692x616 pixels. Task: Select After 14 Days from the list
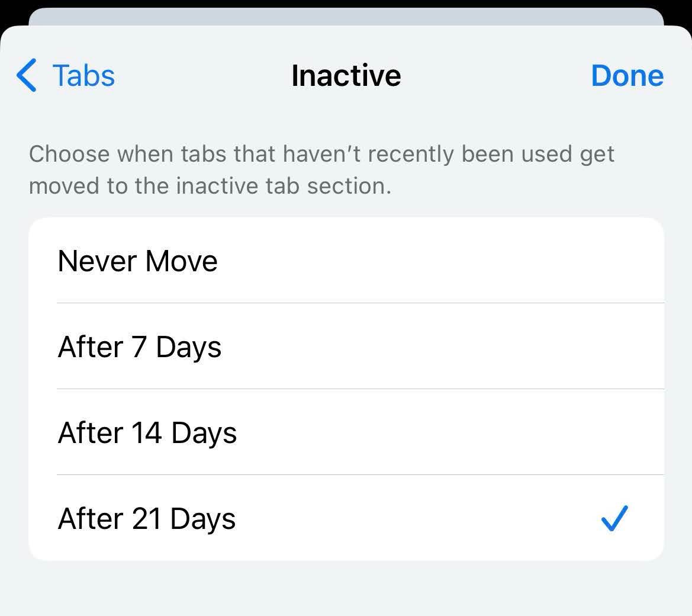147,432
